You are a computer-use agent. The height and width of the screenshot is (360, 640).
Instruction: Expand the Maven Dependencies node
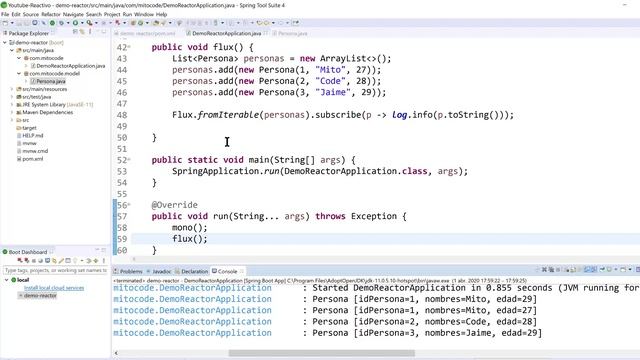click(x=12, y=112)
